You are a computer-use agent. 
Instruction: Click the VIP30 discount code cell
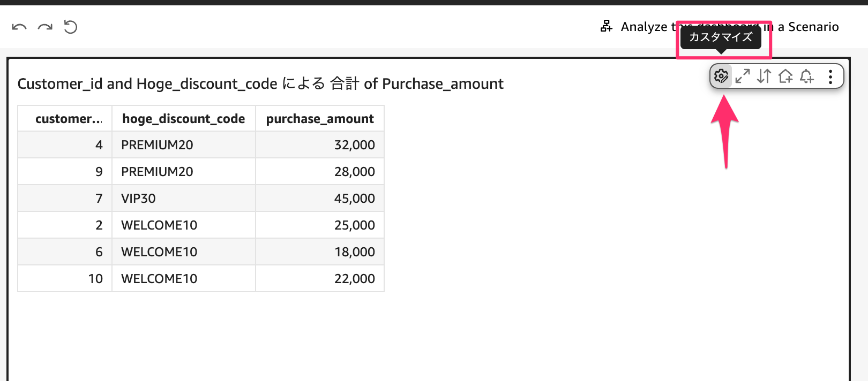click(184, 199)
